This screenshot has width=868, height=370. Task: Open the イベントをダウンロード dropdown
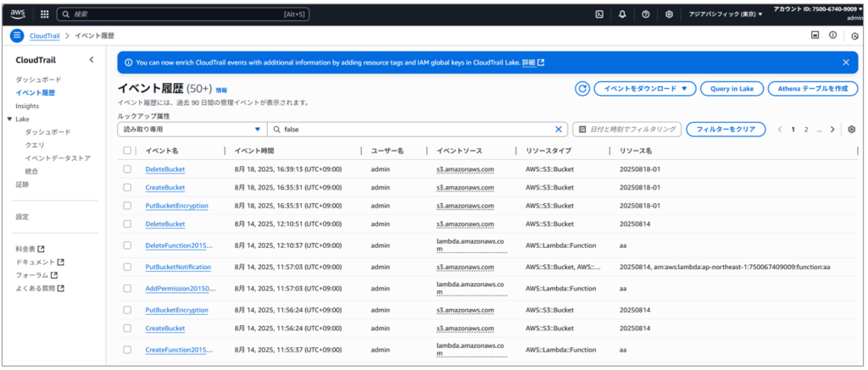tap(645, 89)
